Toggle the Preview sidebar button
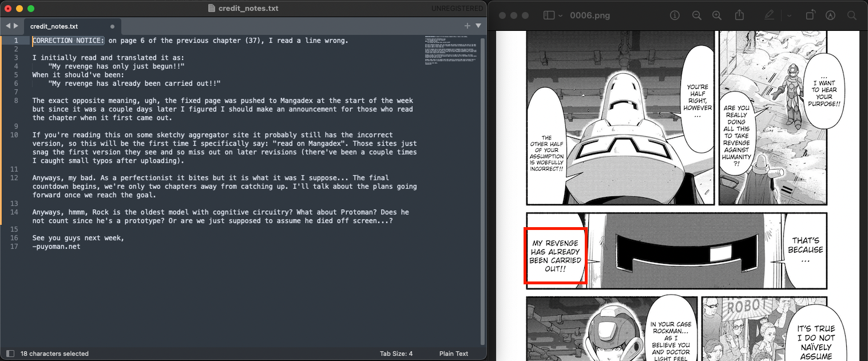The width and height of the screenshot is (868, 361). coord(549,15)
